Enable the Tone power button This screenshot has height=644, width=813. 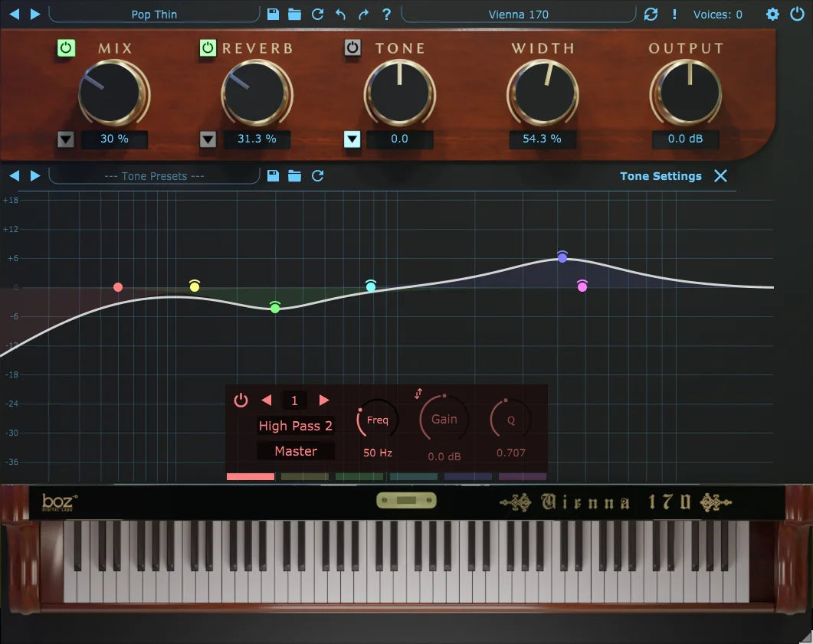click(352, 48)
